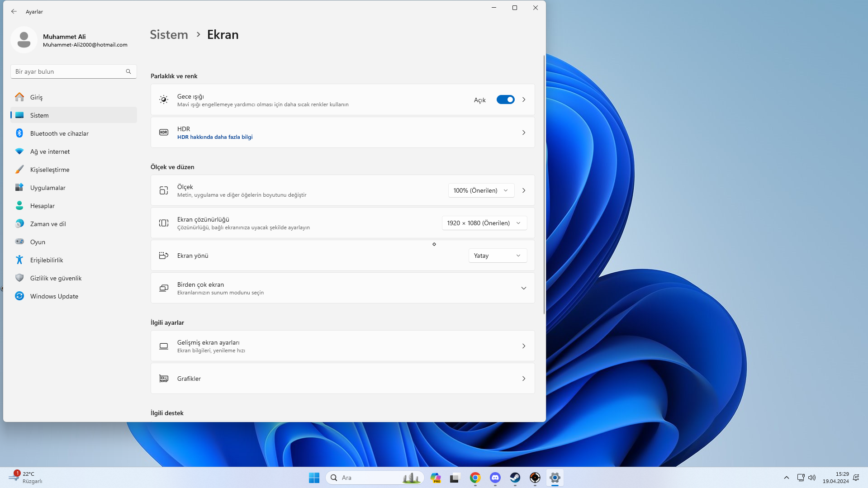Click the Zaman ve dil globe icon
The image size is (868, 488).
(x=19, y=223)
